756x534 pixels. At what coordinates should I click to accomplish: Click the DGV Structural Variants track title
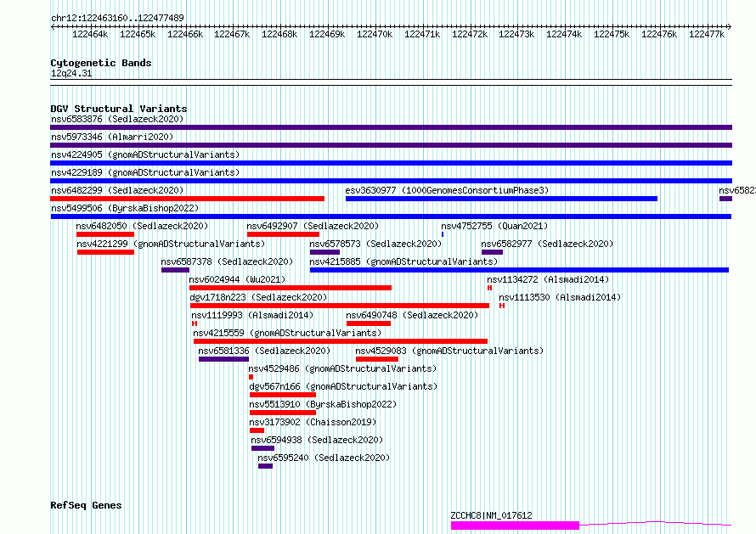(x=119, y=109)
